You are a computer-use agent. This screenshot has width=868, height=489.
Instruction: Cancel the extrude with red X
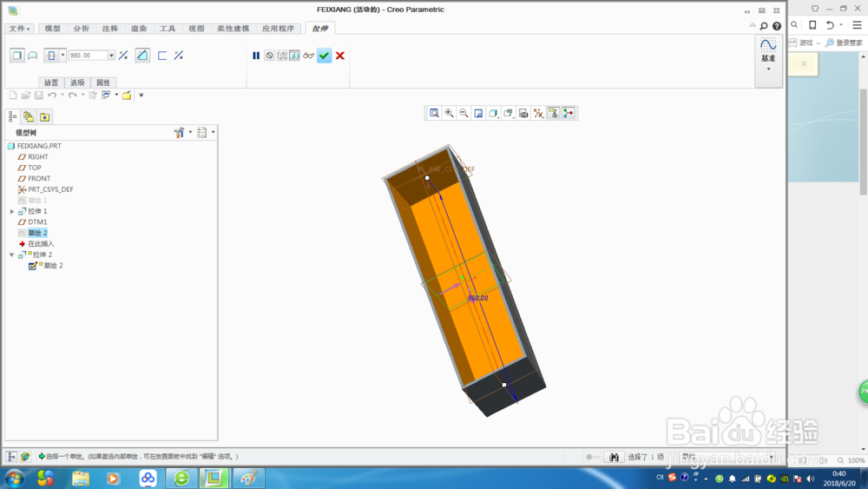[x=340, y=56]
